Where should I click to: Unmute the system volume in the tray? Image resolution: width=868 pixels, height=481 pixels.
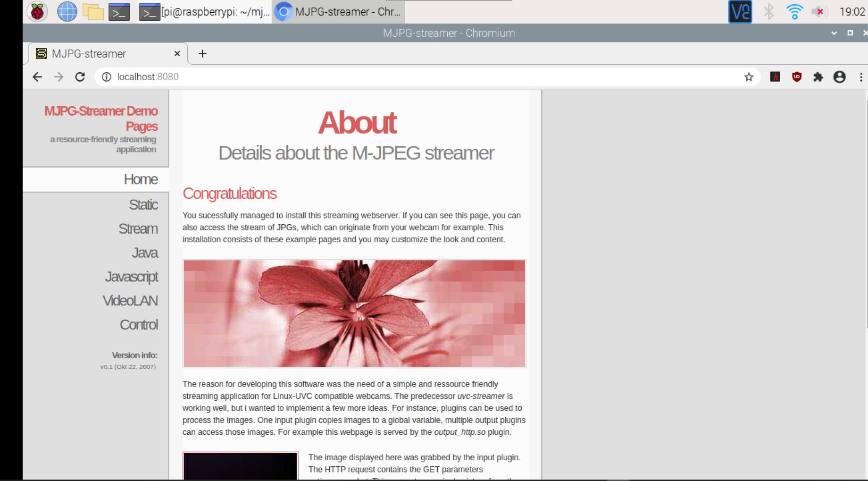[x=819, y=11]
